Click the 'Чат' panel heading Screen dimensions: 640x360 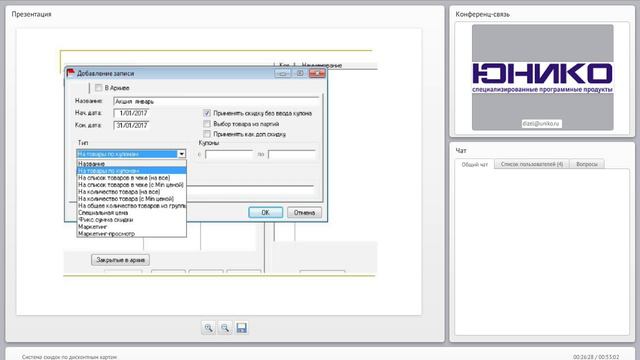tap(461, 151)
